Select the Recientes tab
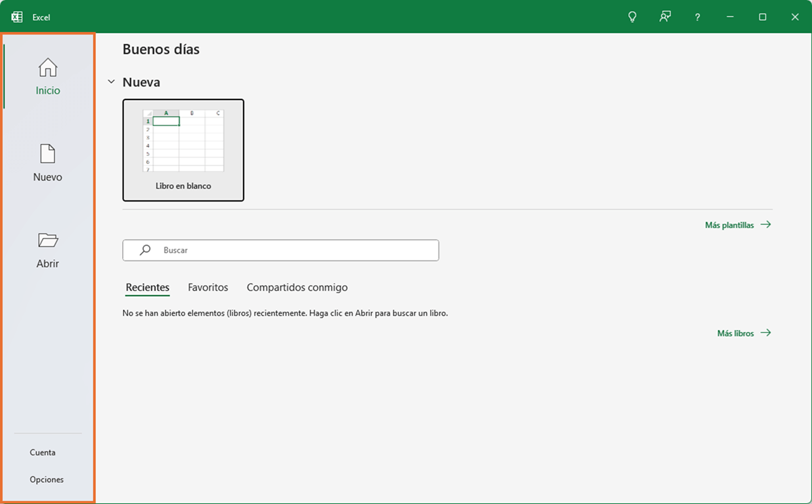The height and width of the screenshot is (504, 812). coord(148,288)
